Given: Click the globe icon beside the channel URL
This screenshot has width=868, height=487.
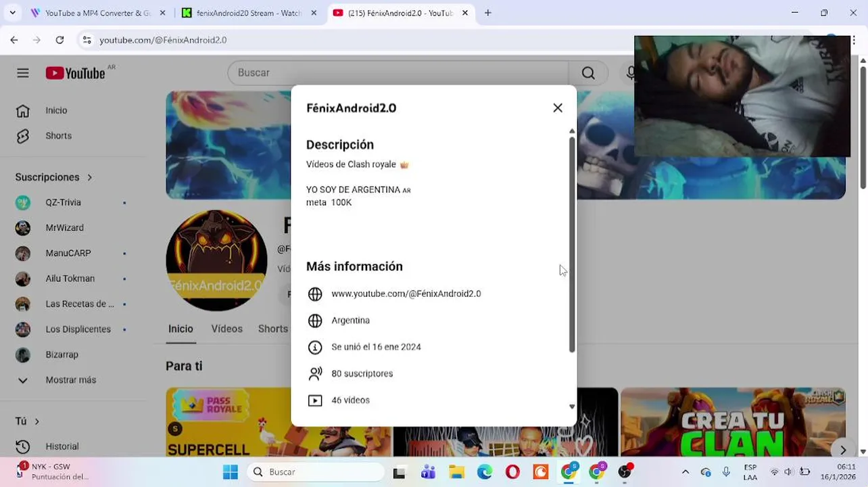Looking at the screenshot, I should [x=315, y=294].
